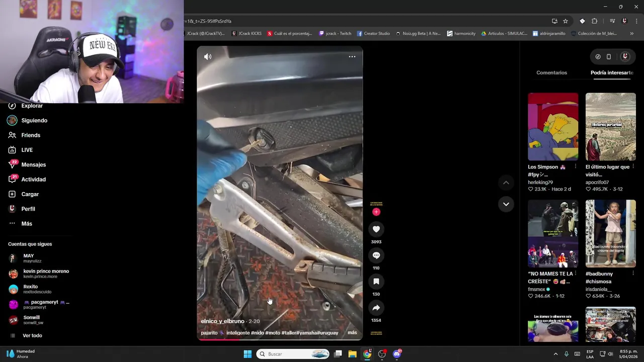The height and width of the screenshot is (362, 644).
Task: Expand the video caption with más
Action: pos(352,333)
